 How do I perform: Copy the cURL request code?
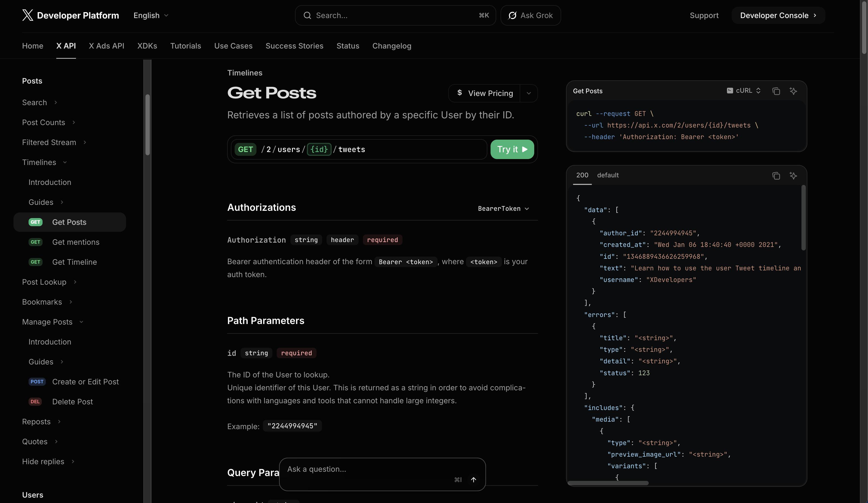pyautogui.click(x=776, y=91)
